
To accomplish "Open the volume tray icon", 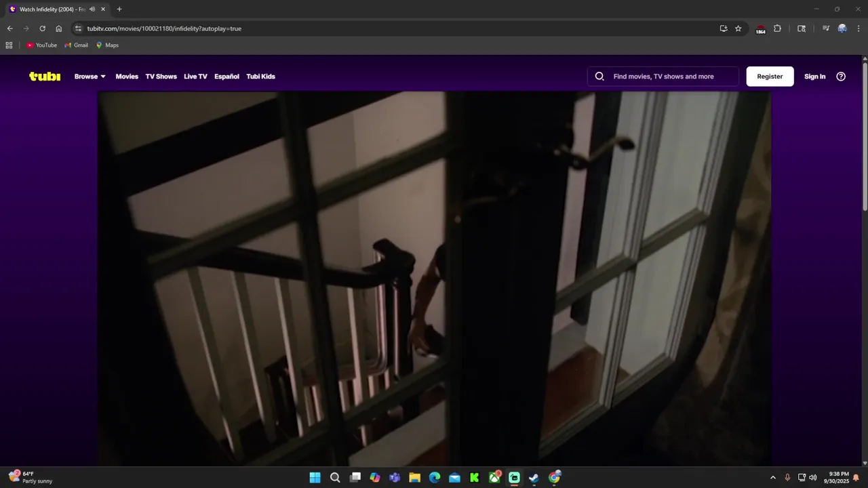I will (813, 478).
